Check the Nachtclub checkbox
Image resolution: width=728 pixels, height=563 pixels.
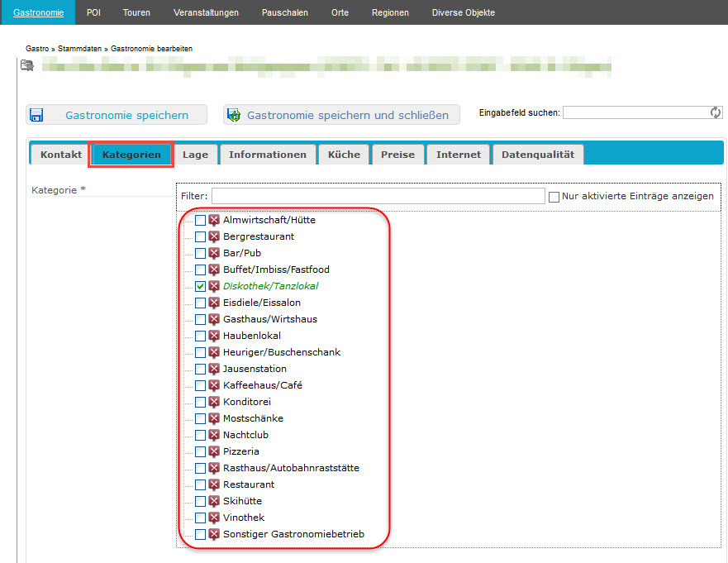click(x=200, y=435)
